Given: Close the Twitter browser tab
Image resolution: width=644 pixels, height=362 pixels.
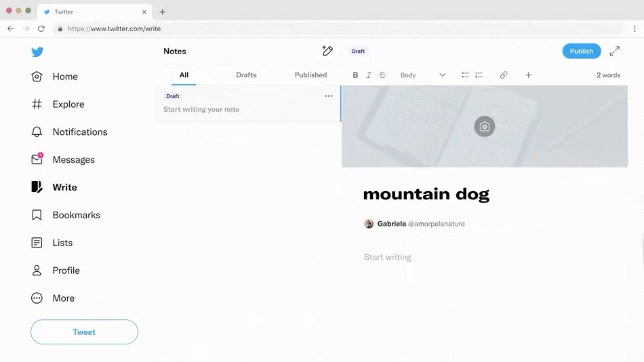Looking at the screenshot, I should click(x=144, y=12).
